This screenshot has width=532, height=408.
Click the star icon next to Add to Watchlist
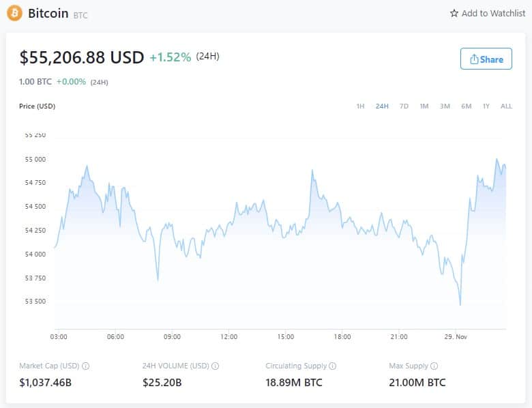[x=454, y=13]
